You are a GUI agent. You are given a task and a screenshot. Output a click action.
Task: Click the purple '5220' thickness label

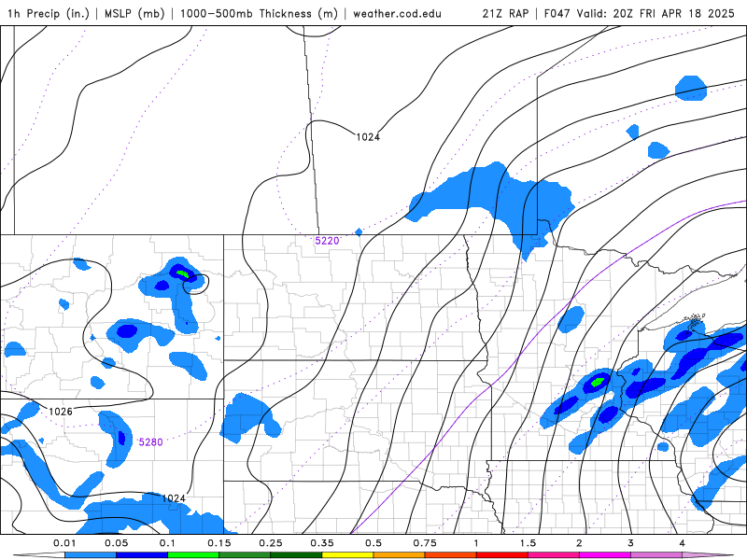click(x=327, y=241)
